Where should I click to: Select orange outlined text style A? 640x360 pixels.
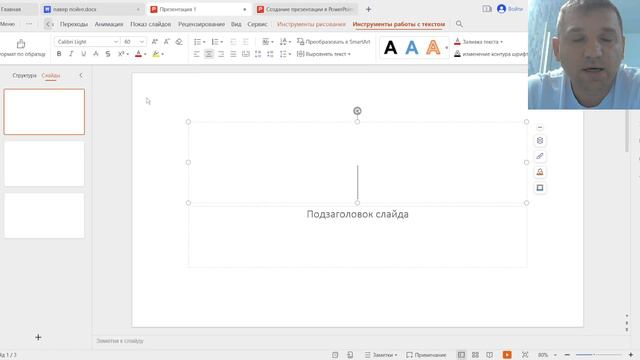433,48
